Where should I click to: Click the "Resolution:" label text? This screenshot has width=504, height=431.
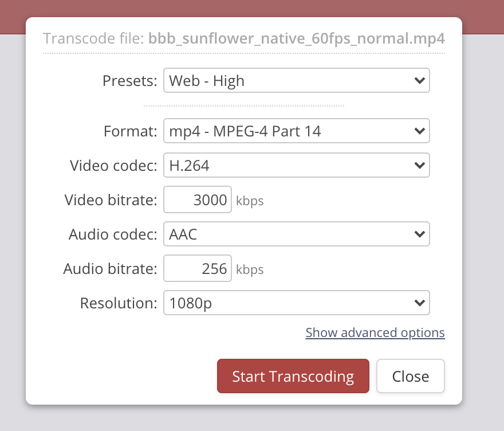point(119,303)
